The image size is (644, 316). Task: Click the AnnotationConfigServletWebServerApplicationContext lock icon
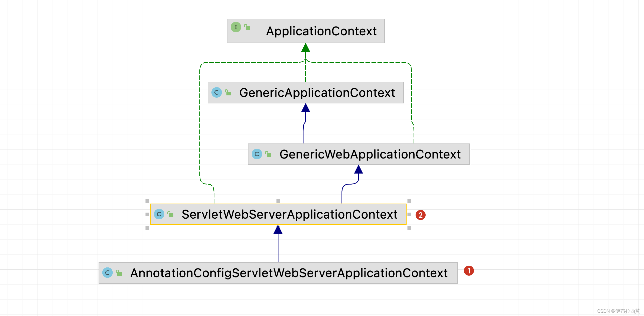(119, 273)
